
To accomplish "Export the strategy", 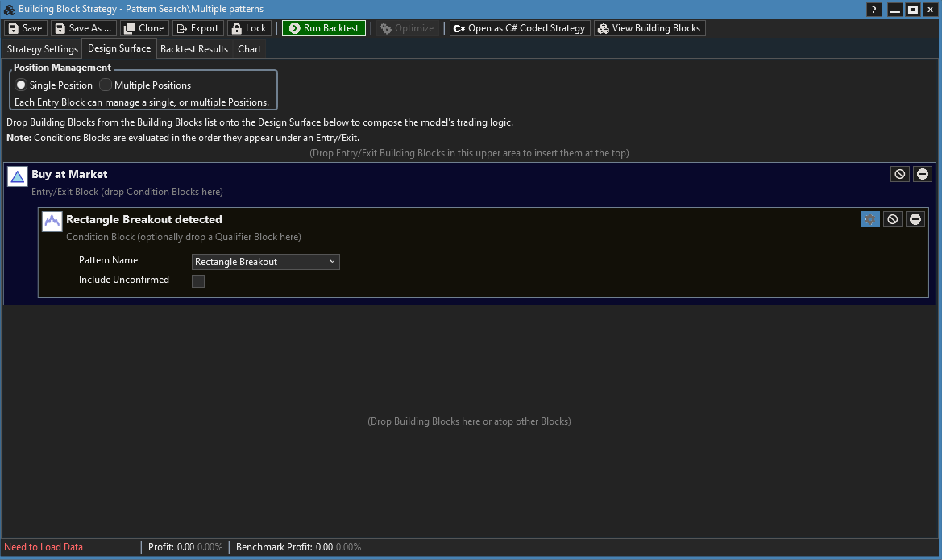I will point(197,28).
